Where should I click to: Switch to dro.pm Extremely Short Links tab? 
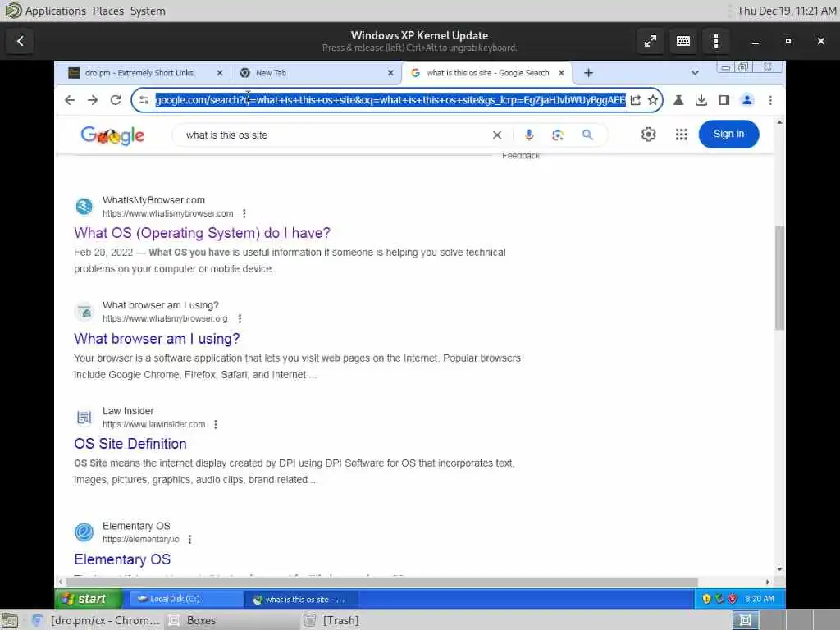point(139,73)
